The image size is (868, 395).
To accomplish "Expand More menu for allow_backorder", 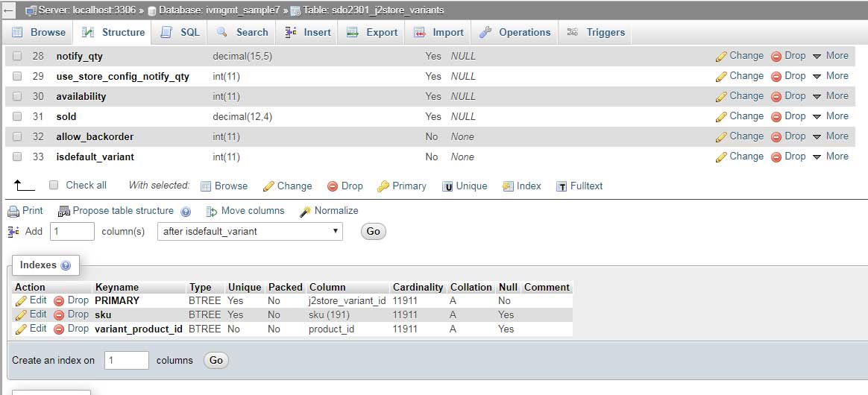I will coord(831,136).
